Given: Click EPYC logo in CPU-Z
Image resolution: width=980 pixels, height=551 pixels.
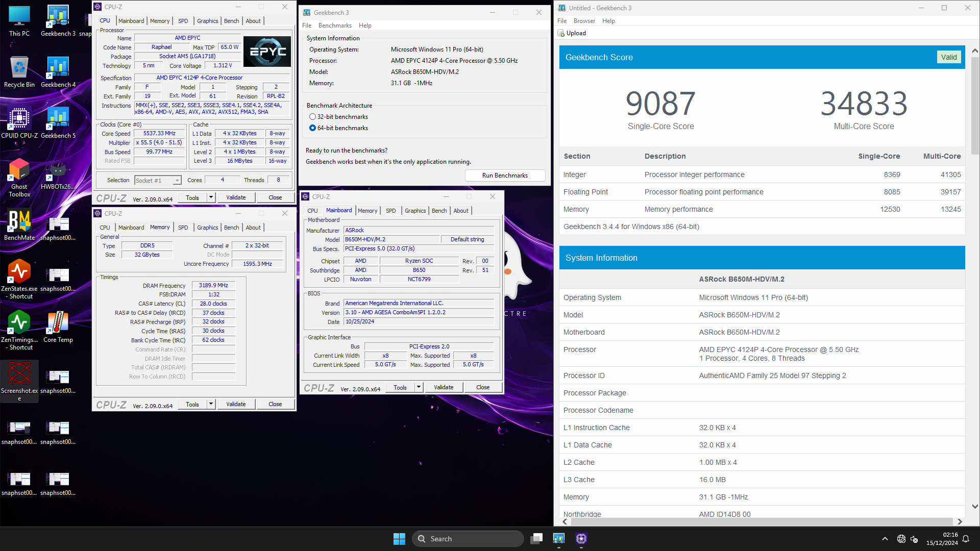Looking at the screenshot, I should click(x=267, y=52).
